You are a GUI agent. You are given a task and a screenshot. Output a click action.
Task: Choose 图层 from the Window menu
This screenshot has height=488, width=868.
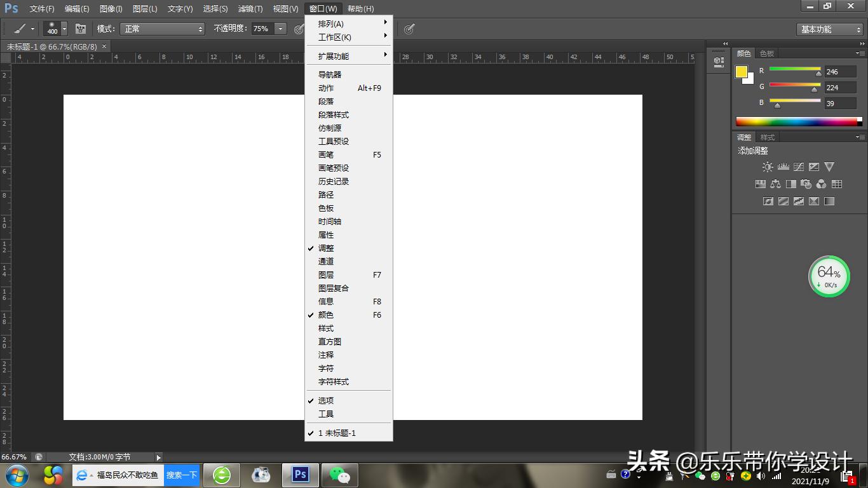pos(326,275)
